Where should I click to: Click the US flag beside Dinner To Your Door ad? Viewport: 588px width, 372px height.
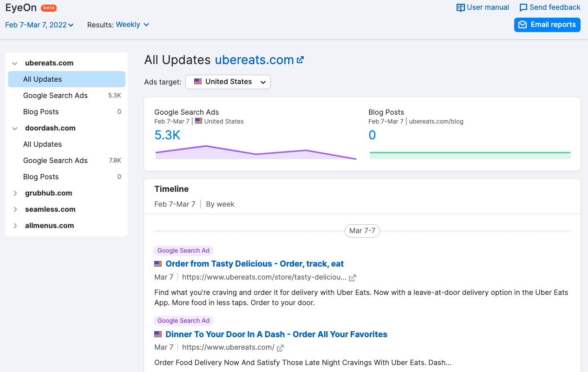[x=158, y=334]
